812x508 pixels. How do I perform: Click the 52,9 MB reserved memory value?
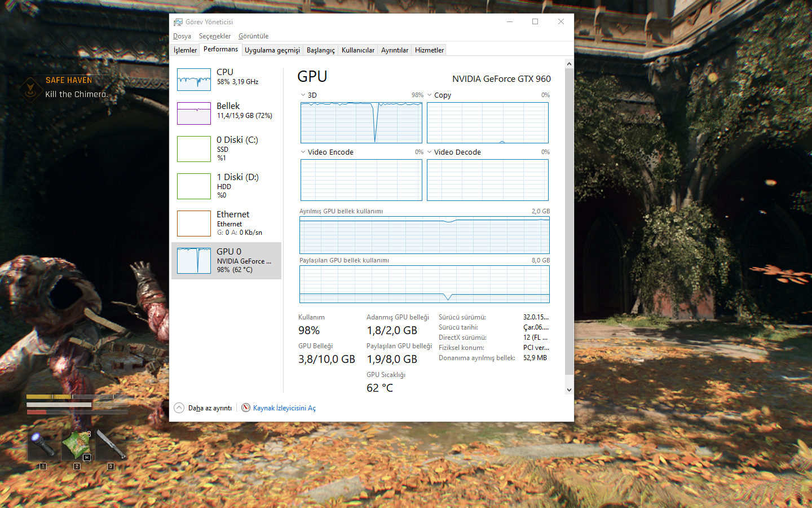tap(535, 358)
